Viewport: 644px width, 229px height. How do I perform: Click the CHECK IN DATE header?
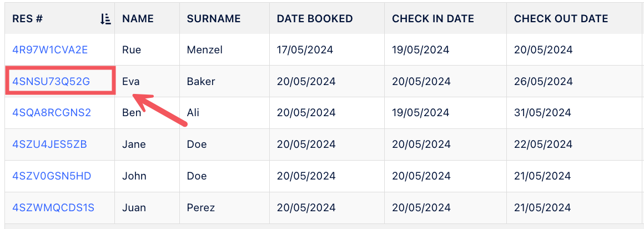(x=433, y=19)
